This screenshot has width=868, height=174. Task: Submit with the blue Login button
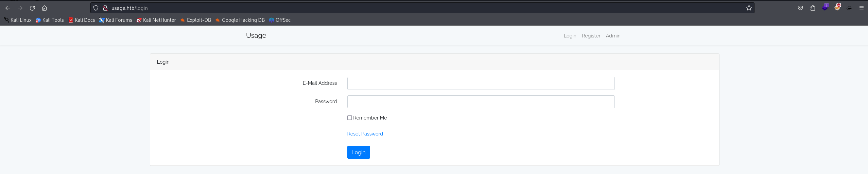coord(359,152)
